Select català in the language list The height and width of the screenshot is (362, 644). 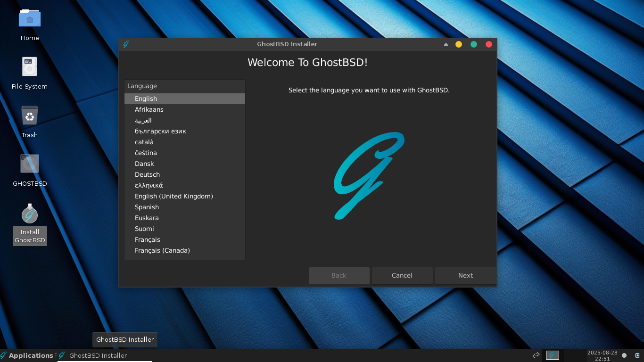tap(185, 142)
